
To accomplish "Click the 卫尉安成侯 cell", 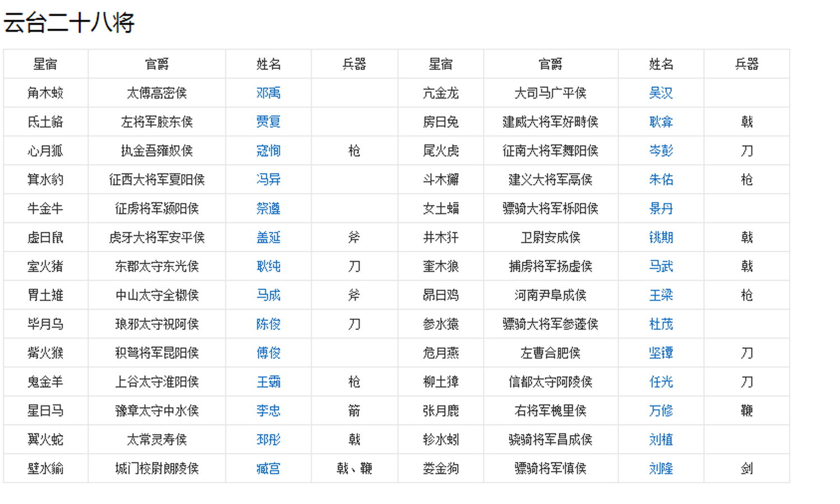I will tap(550, 237).
